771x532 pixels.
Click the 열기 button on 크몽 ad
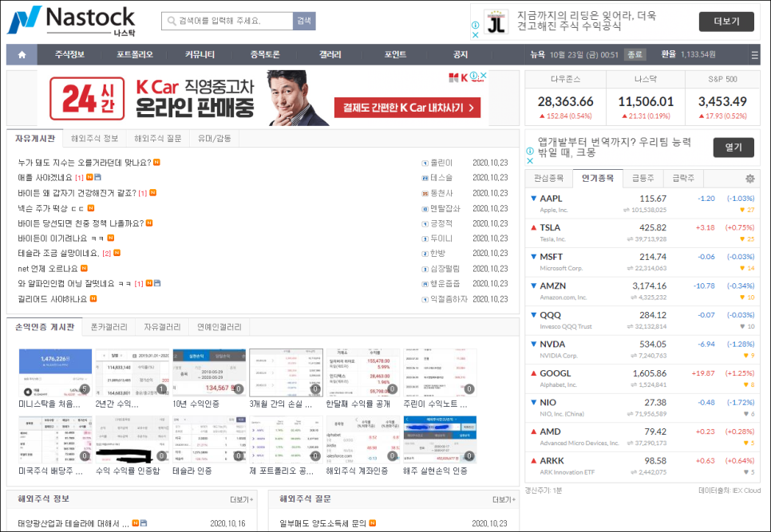coord(733,148)
